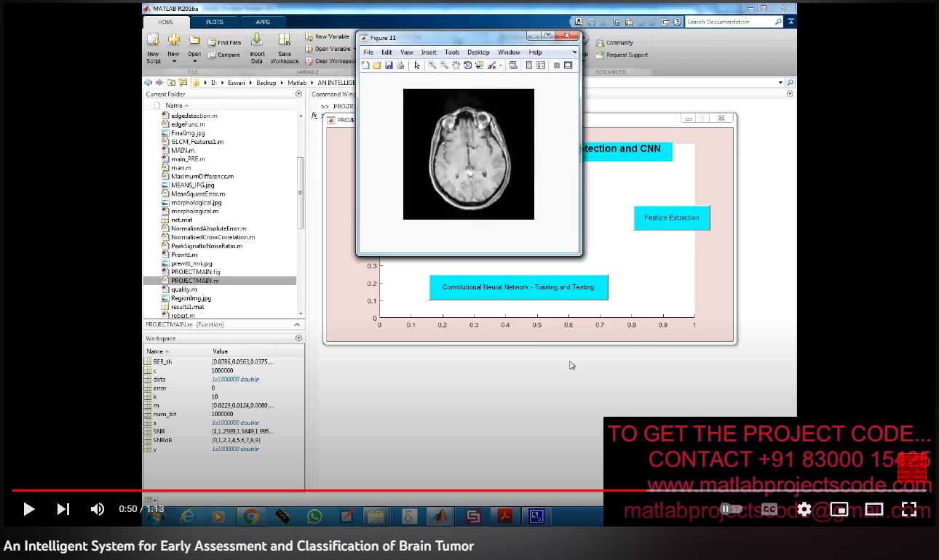
Task: Activate the Pan hand tool in Figure 11
Action: (456, 65)
